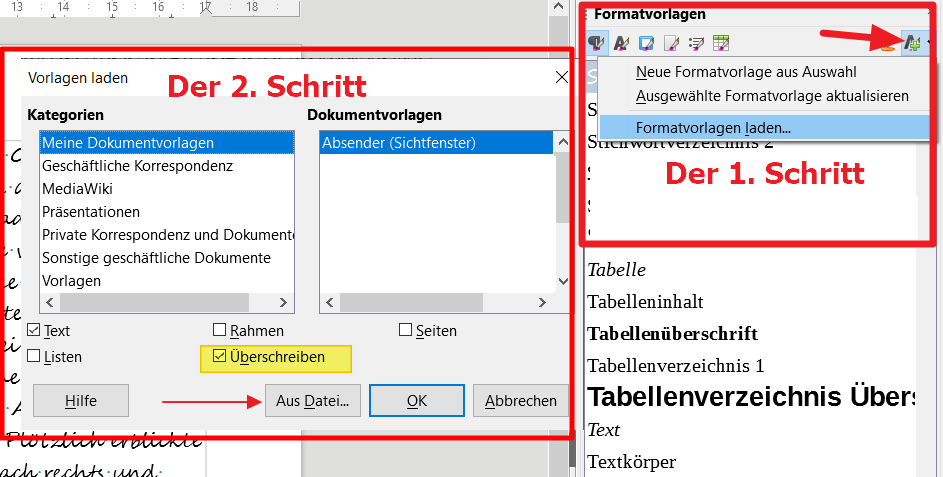Click Dokumentvorlagen horizontal scroll-right arrow

click(542, 302)
